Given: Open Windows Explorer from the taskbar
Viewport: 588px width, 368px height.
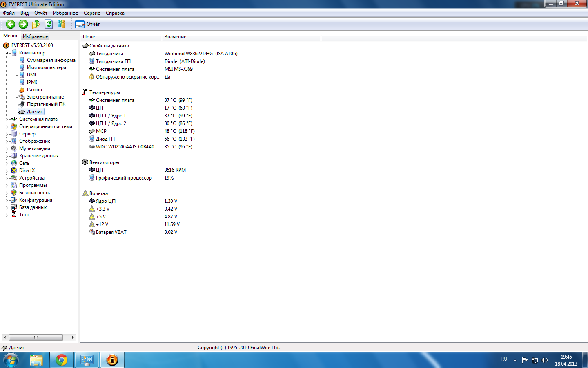Looking at the screenshot, I should tap(36, 360).
